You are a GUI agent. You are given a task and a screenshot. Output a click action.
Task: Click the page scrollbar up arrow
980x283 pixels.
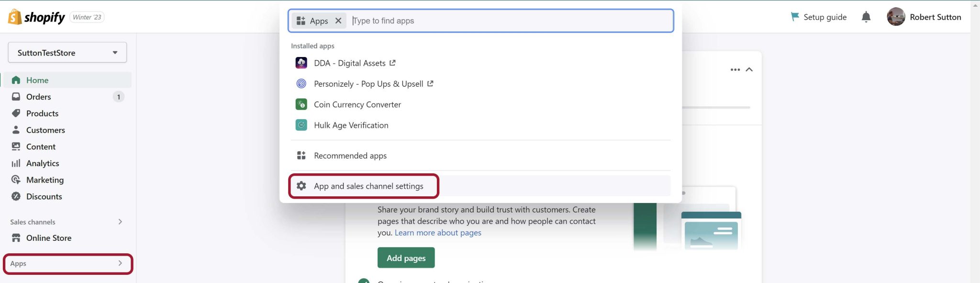click(x=975, y=5)
